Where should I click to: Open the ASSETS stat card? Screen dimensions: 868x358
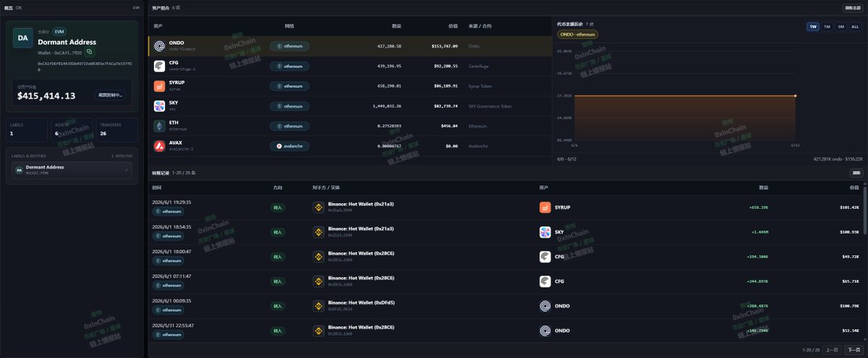tap(72, 130)
